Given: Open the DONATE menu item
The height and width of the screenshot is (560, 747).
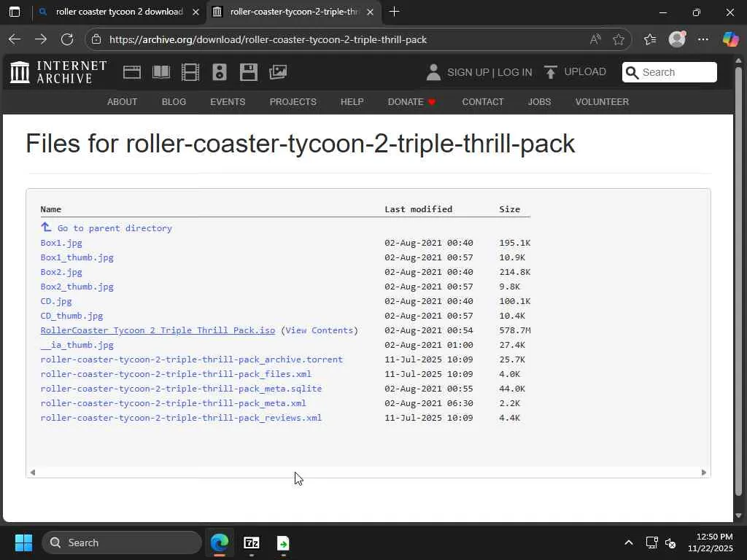Looking at the screenshot, I should (x=411, y=102).
